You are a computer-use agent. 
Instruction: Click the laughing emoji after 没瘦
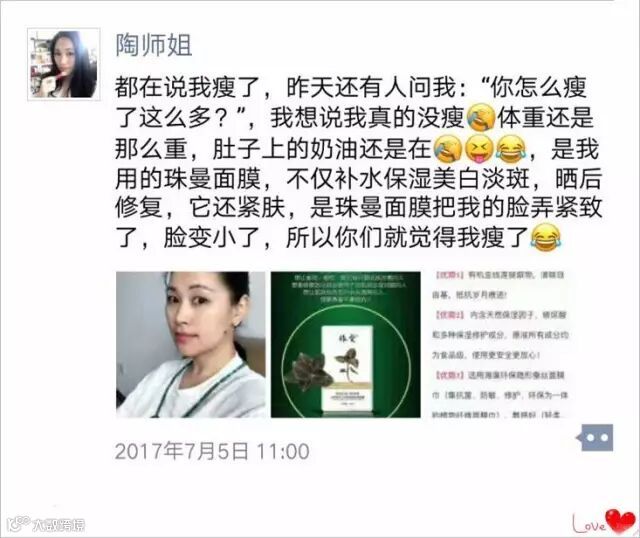coord(480,118)
